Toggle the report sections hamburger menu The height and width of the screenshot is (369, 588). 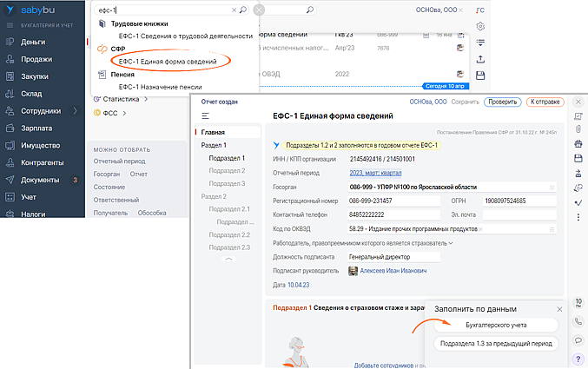205,115
